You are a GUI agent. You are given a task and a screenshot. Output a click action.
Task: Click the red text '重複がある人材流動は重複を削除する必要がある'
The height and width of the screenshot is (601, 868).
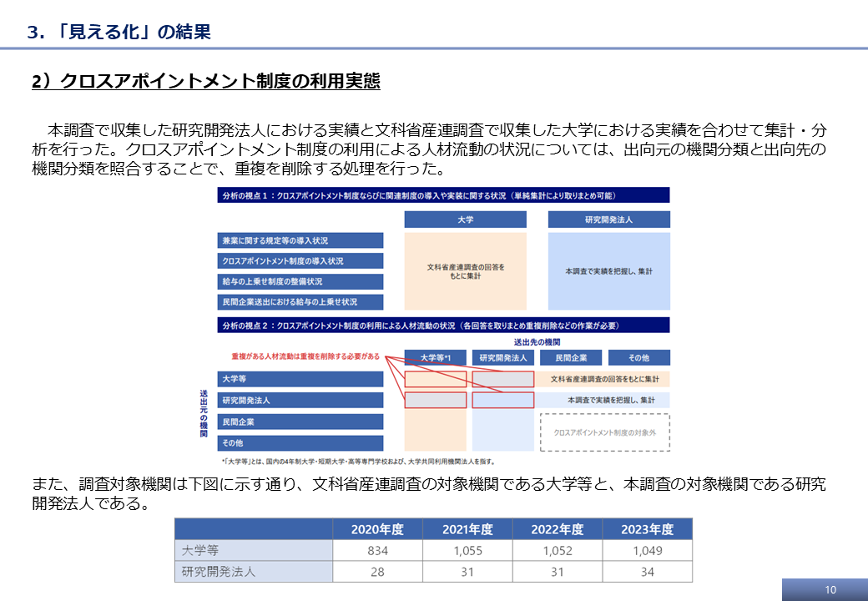305,356
